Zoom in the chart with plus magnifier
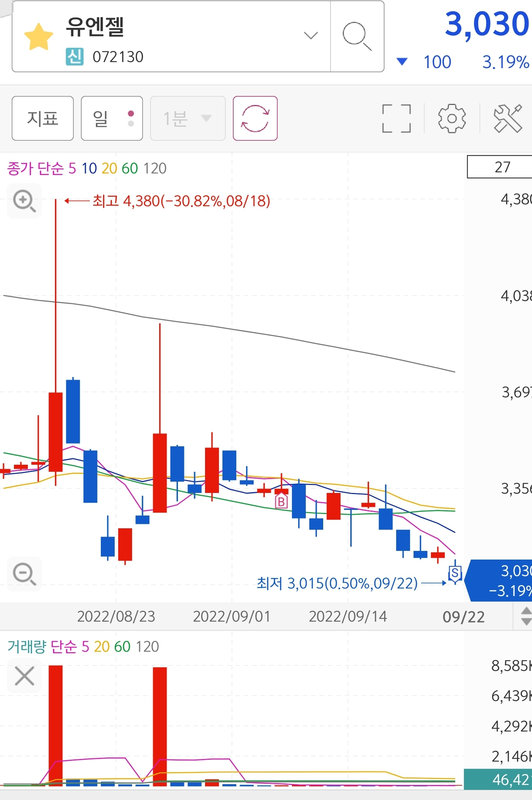Viewport: 532px width, 800px height. point(24,201)
